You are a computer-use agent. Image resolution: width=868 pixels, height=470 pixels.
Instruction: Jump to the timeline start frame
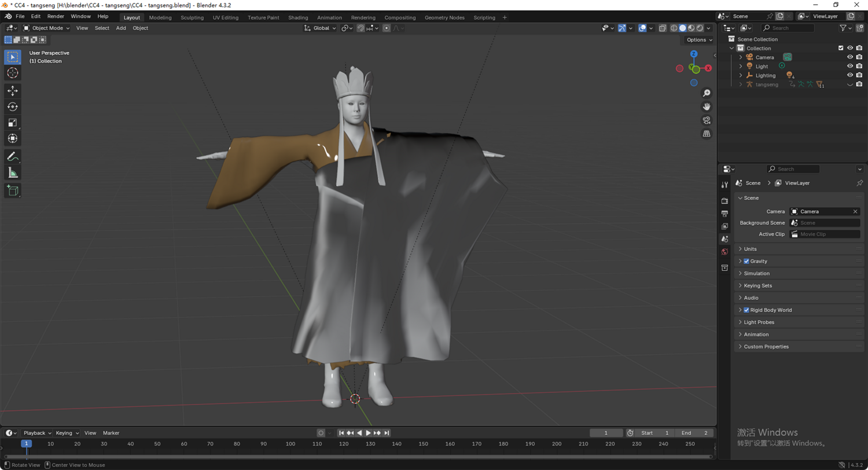point(341,433)
